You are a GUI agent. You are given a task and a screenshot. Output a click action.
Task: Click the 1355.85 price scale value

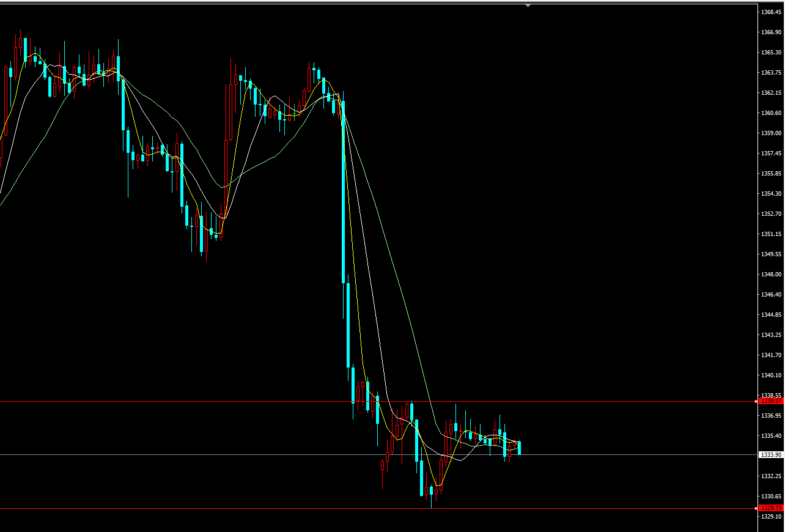(772, 173)
